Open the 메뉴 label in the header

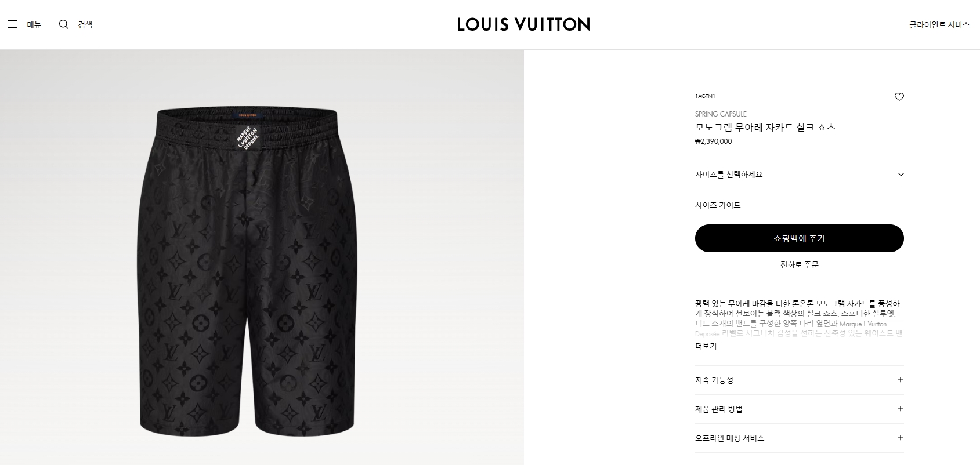coord(34,24)
